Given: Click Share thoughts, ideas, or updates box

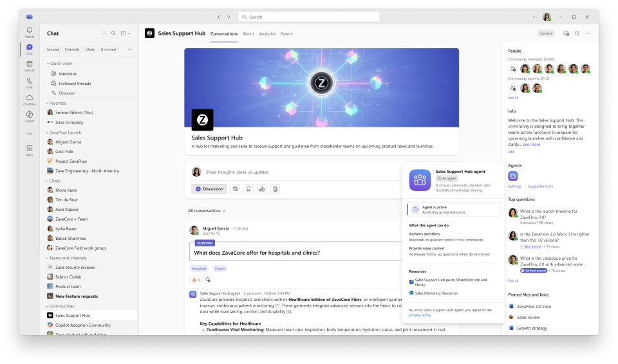Looking at the screenshot, I should pos(237,172).
